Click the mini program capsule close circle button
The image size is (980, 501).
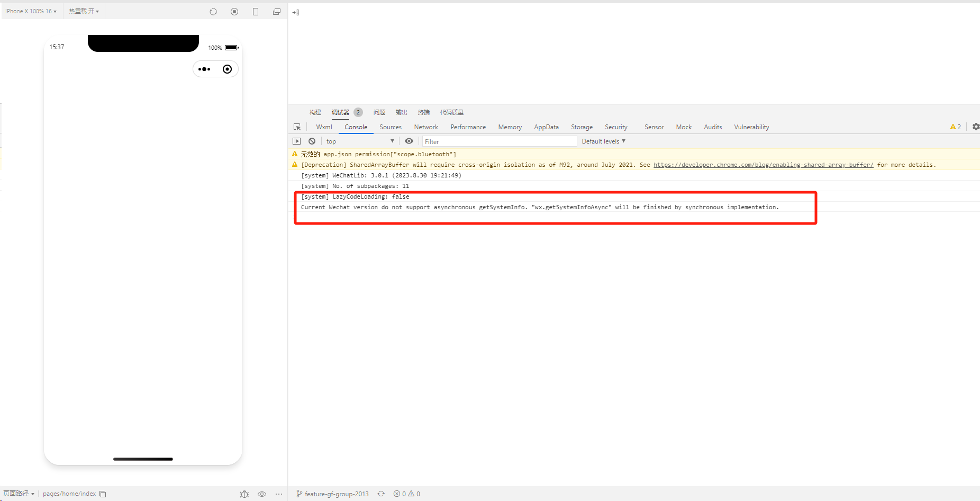click(227, 69)
